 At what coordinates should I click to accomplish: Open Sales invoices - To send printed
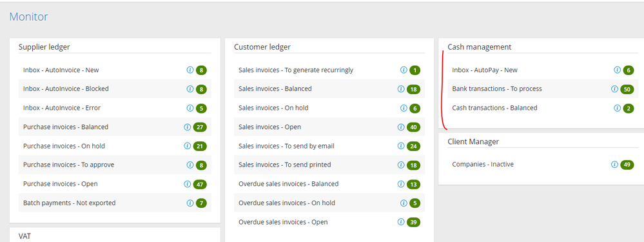click(x=329, y=165)
